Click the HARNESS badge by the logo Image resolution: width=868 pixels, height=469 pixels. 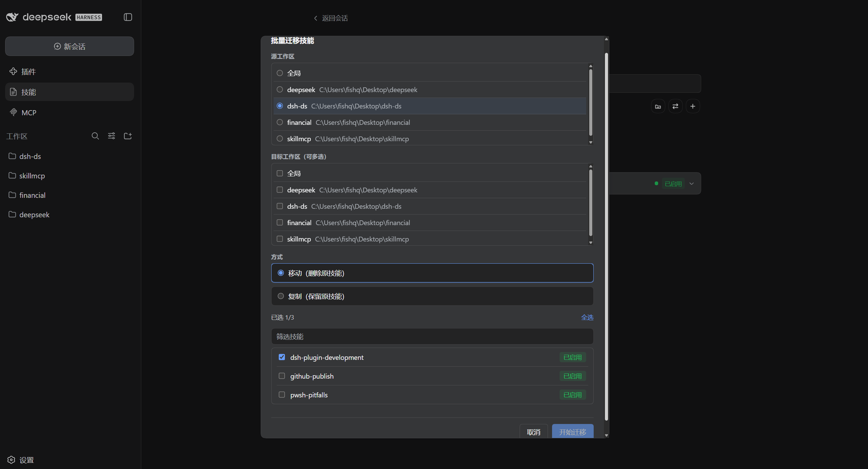(x=89, y=17)
